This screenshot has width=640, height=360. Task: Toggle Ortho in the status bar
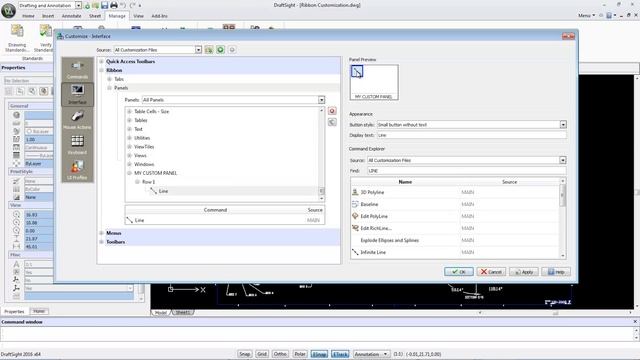click(280, 354)
